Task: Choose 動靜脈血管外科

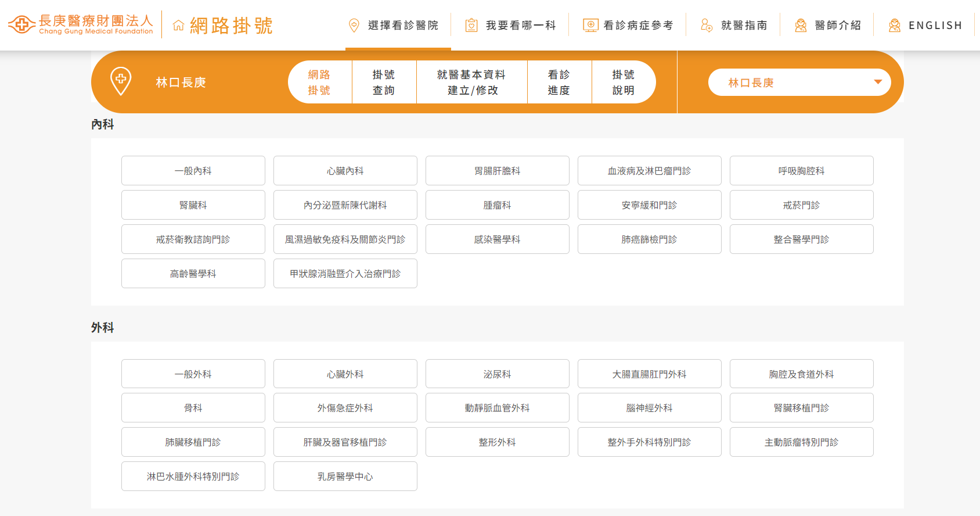Action: tap(498, 407)
